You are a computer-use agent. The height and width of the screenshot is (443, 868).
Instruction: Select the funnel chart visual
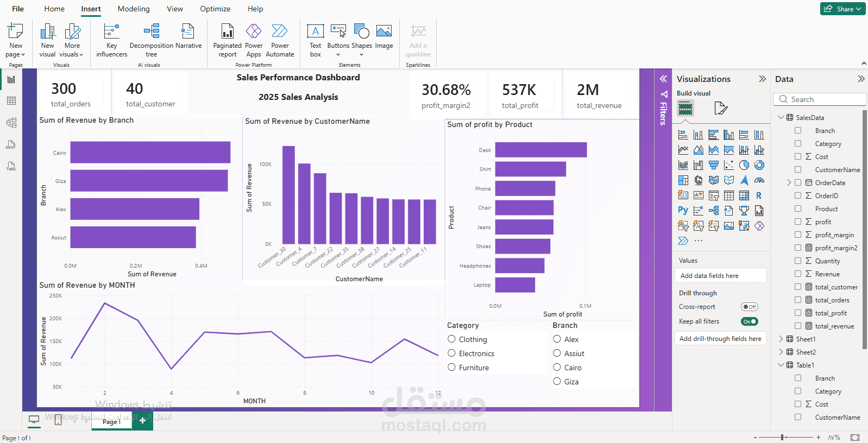tap(714, 165)
